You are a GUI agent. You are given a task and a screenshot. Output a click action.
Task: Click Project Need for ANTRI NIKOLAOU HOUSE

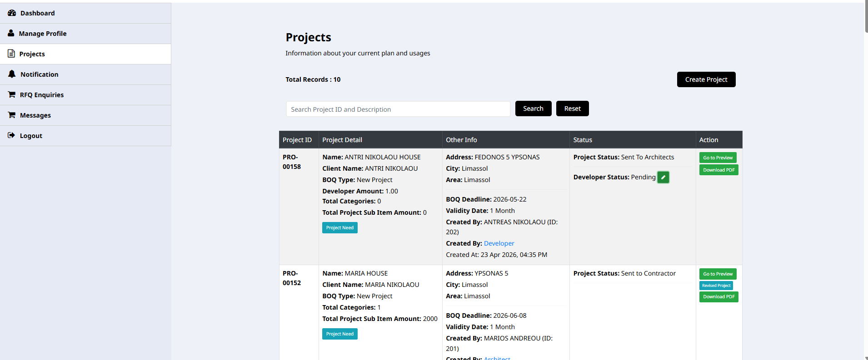(340, 227)
